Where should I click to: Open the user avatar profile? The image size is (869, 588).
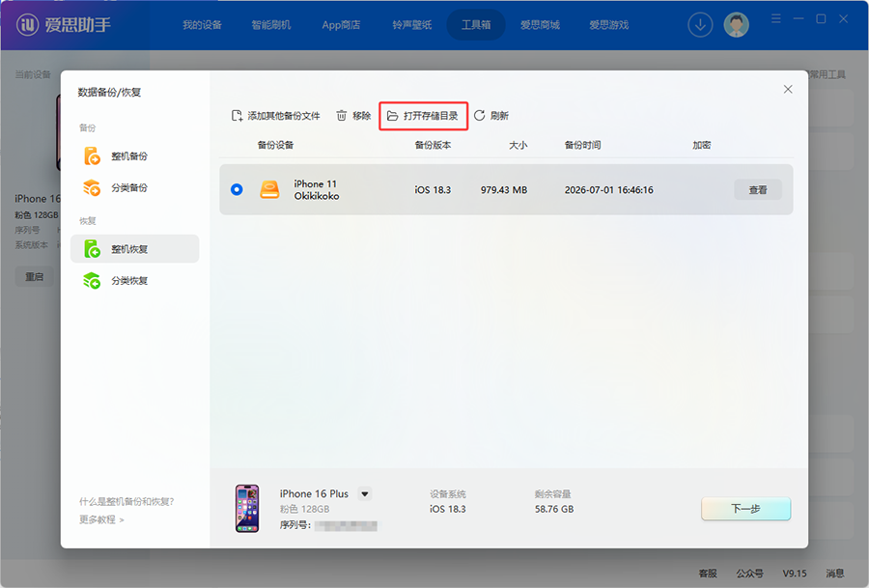(x=736, y=25)
